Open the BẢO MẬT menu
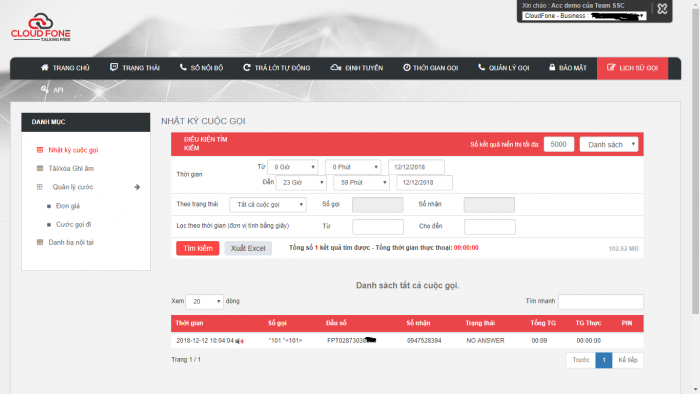This screenshot has height=394, width=700. [x=568, y=68]
